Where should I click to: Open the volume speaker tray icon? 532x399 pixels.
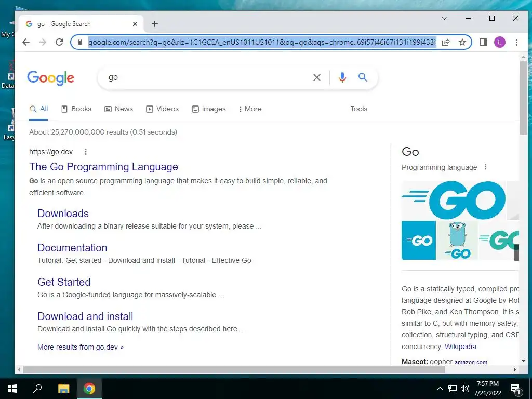pos(465,389)
